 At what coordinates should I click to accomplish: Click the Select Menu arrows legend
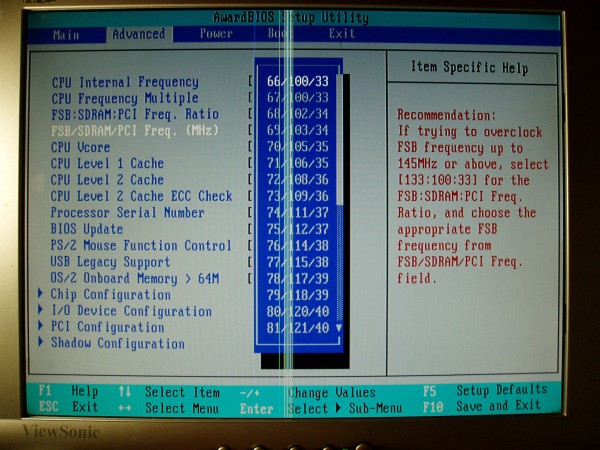coord(169,408)
